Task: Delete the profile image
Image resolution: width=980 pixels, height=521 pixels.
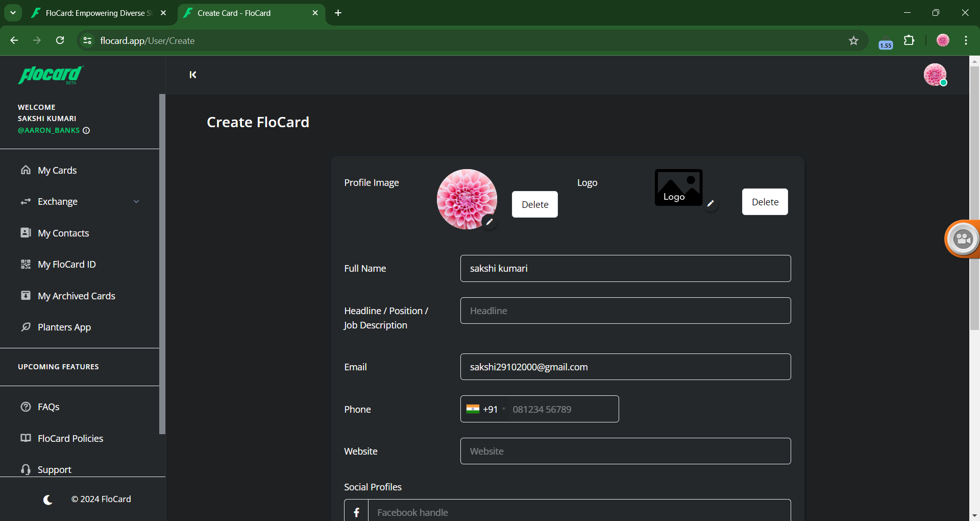Action: tap(534, 204)
